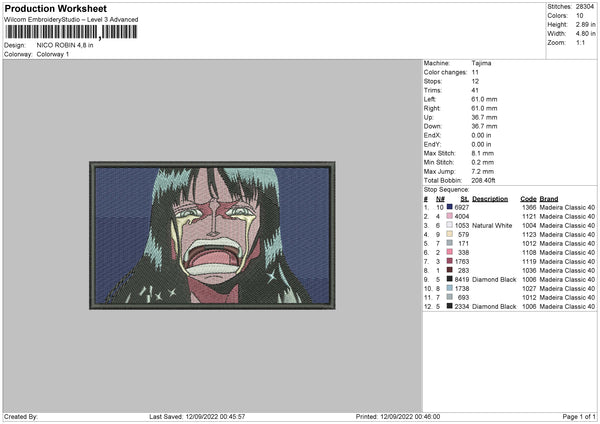Viewport: 600px width, 424px height.
Task: Click the Stitches value 28304
Action: click(585, 7)
